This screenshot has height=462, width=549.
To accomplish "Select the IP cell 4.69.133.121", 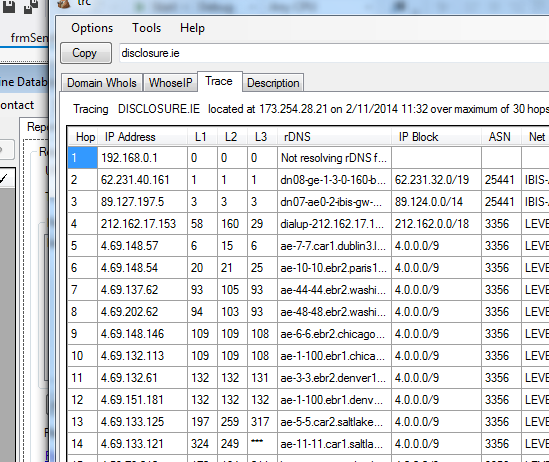I will point(142,444).
